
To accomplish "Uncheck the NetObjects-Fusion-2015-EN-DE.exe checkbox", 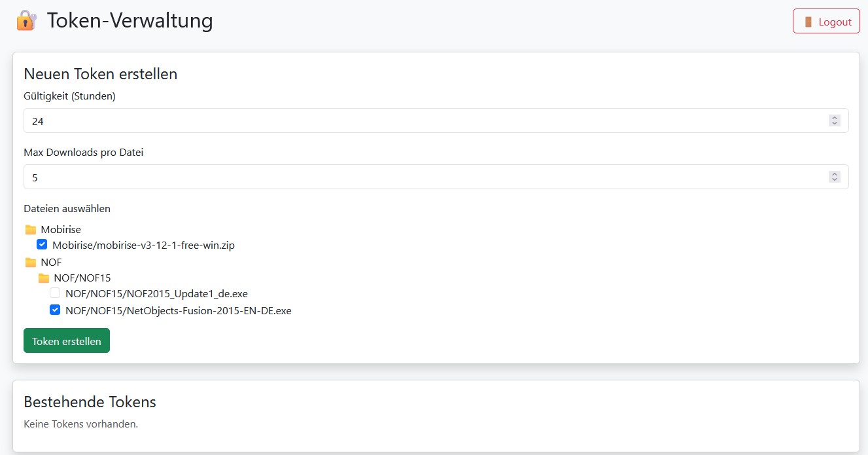I will click(55, 310).
